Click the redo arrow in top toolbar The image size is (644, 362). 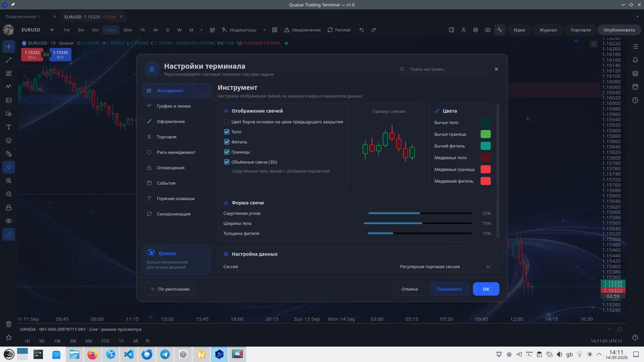pyautogui.click(x=374, y=30)
